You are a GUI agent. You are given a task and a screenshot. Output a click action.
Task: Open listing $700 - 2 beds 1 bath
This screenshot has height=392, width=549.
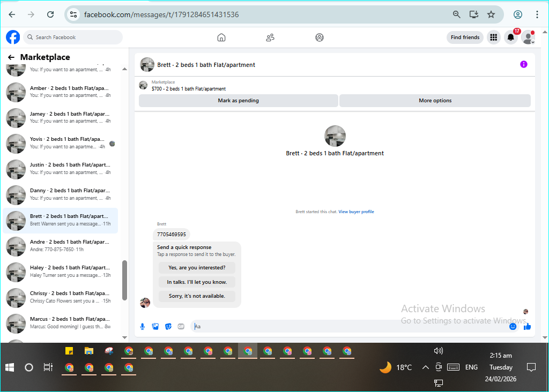[x=189, y=89]
